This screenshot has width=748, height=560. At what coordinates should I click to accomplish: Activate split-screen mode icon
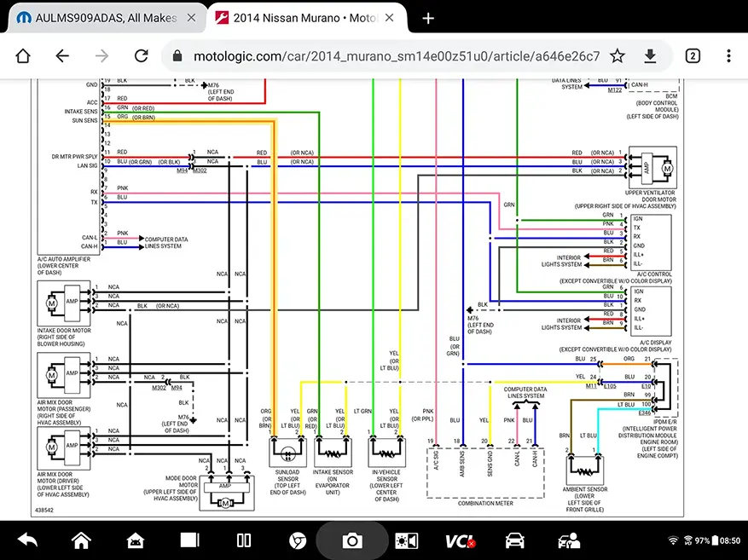click(243, 540)
